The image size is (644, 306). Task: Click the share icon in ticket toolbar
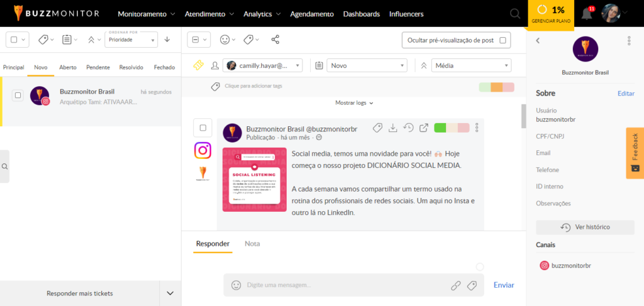coord(275,40)
